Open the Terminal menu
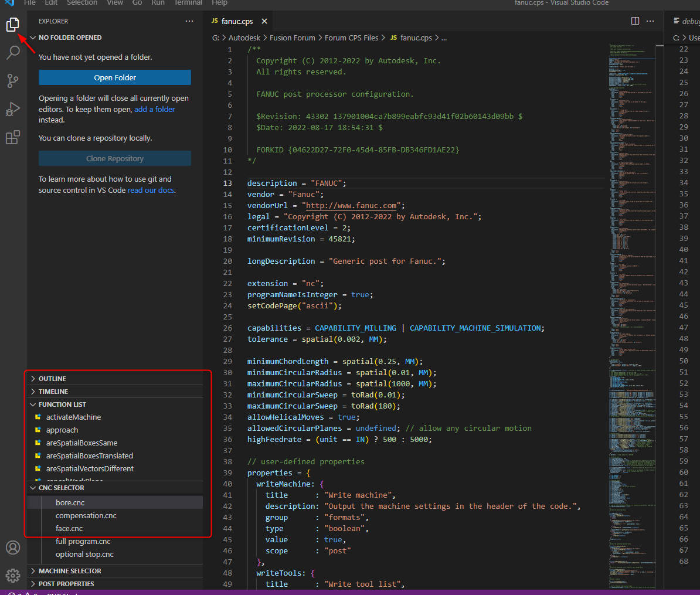700x595 pixels. pyautogui.click(x=188, y=3)
